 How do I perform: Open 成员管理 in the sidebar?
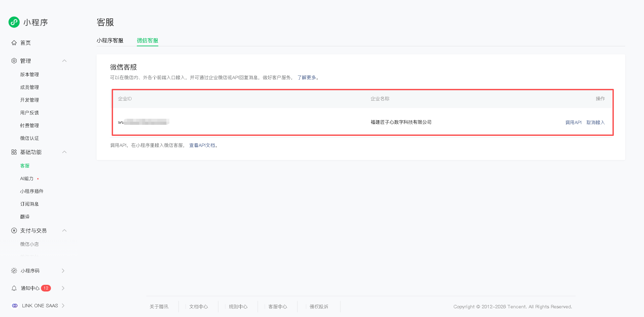tap(30, 87)
